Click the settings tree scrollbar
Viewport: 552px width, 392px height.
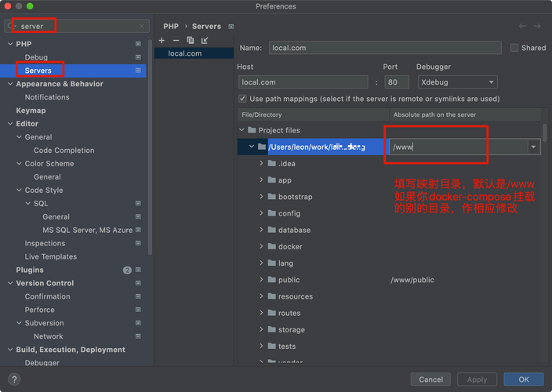(150, 147)
